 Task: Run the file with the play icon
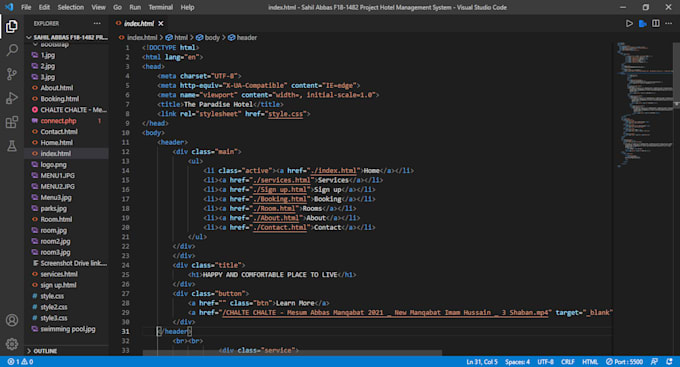(629, 23)
